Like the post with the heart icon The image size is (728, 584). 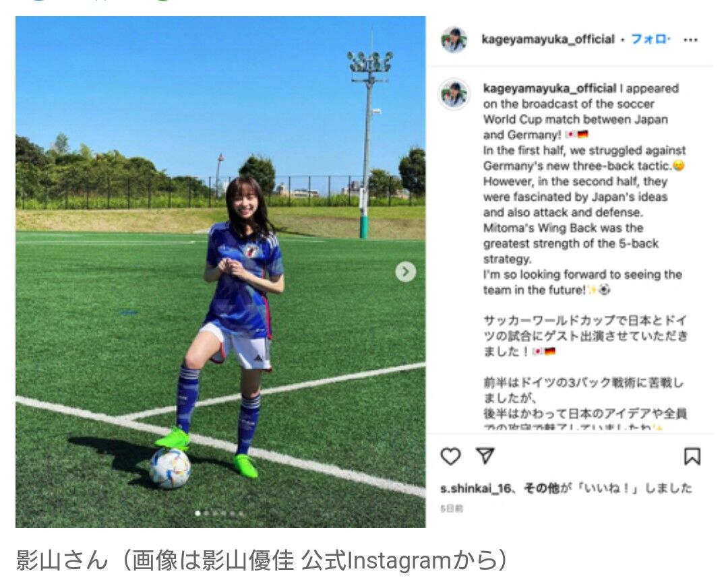coord(450,457)
